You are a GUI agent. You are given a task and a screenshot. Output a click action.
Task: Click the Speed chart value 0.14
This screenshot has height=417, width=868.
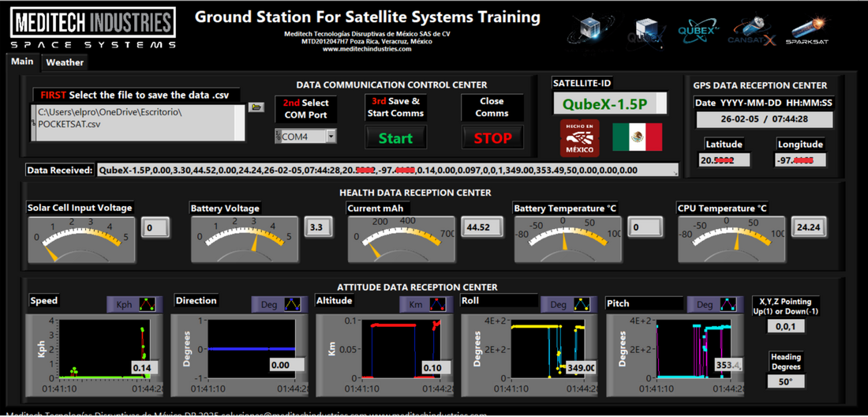point(144,368)
